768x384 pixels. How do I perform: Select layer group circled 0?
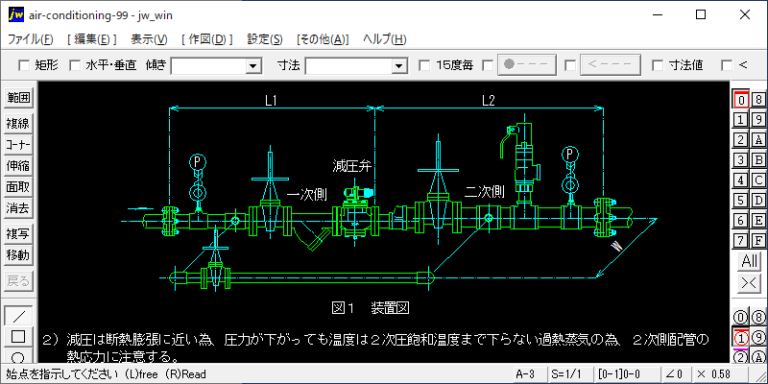[x=741, y=318]
